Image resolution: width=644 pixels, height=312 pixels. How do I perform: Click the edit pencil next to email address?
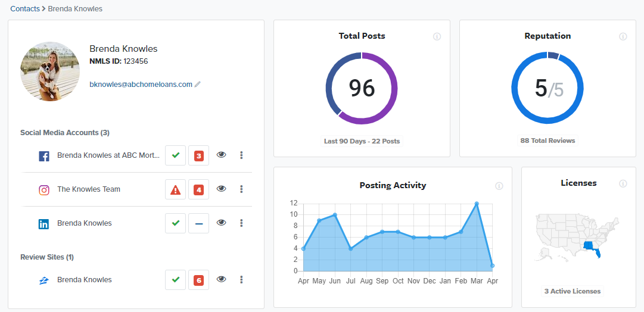198,85
